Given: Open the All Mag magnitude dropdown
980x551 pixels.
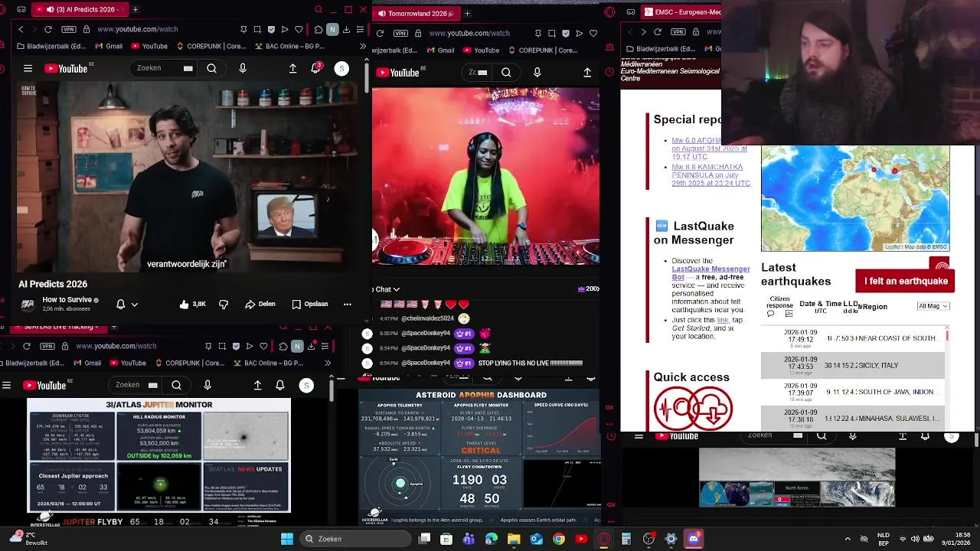Looking at the screenshot, I should click(x=933, y=306).
